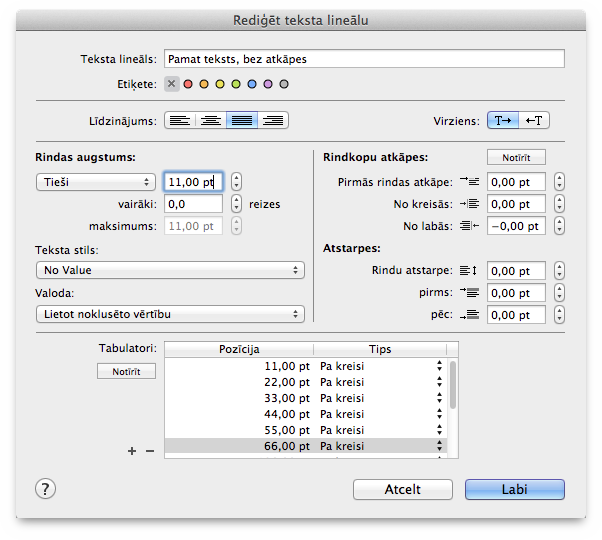Screen dimensions: 602x540
Task: Add a new tab stop with plus
Action: (132, 451)
